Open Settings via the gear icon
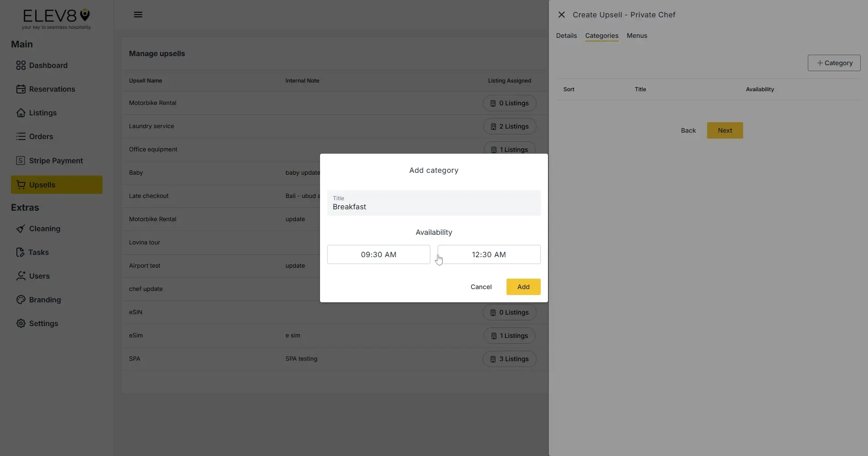This screenshot has height=456, width=868. pos(21,323)
